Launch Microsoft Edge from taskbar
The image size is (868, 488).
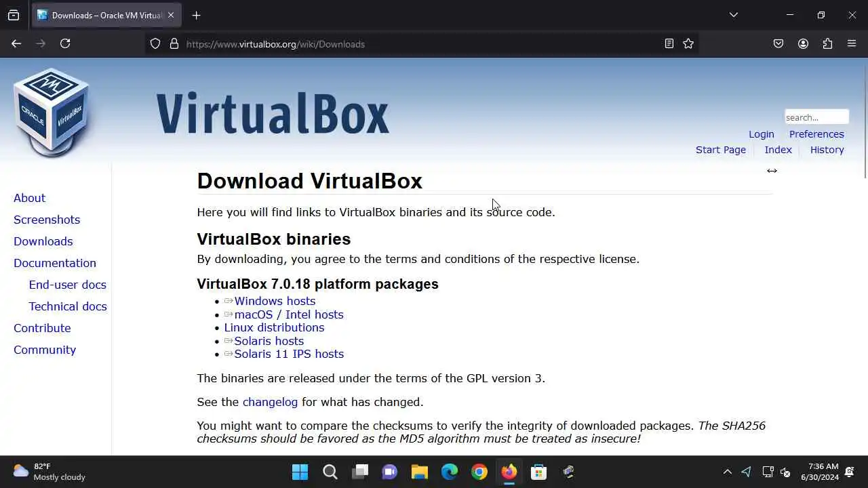point(450,472)
